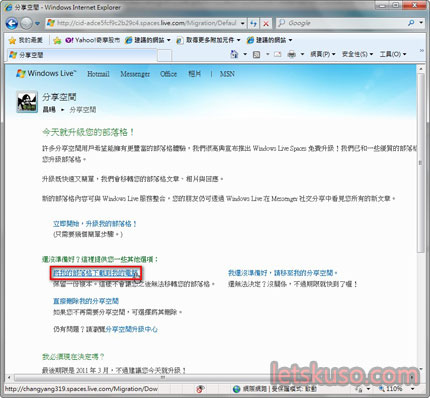Open 相片 in the Windows Live header
430x398 pixels.
point(194,74)
